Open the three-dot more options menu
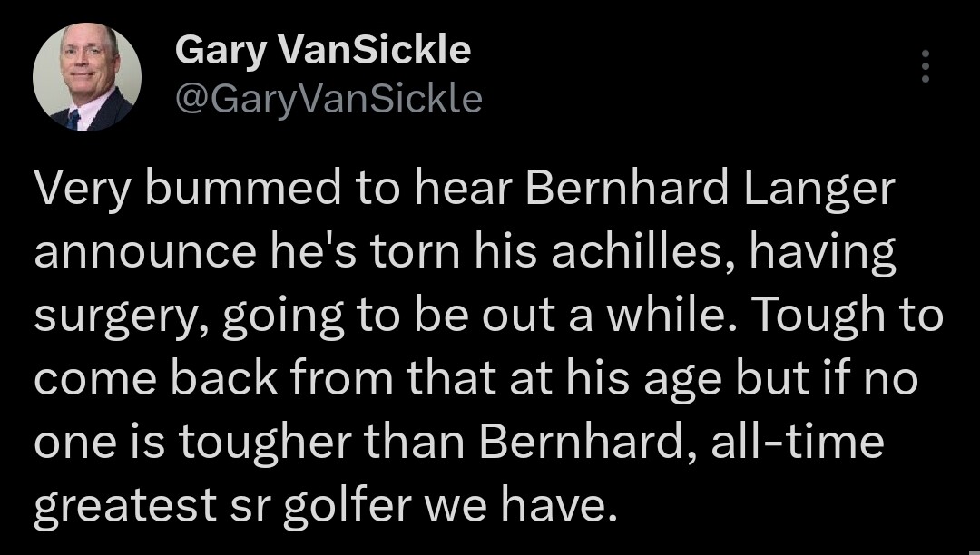 [x=926, y=66]
